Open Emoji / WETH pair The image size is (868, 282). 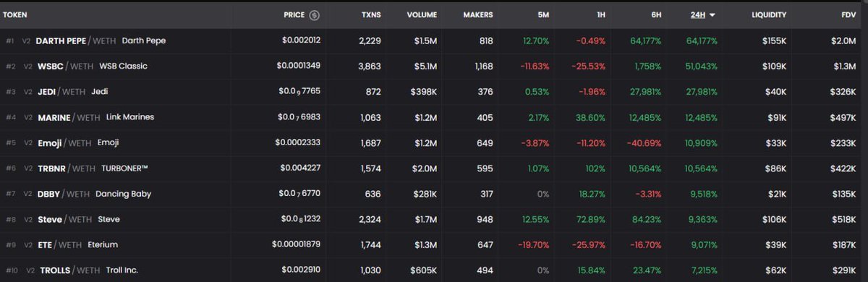[x=64, y=143]
